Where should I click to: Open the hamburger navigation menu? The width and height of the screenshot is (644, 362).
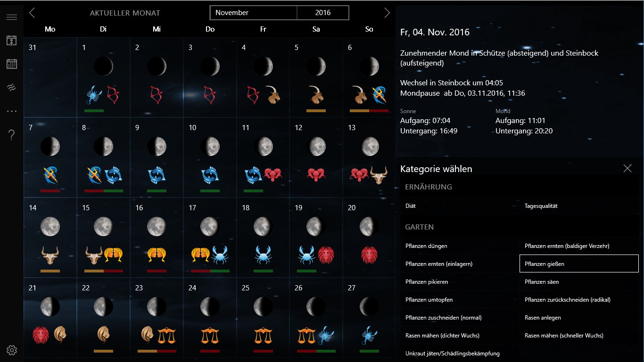11,16
